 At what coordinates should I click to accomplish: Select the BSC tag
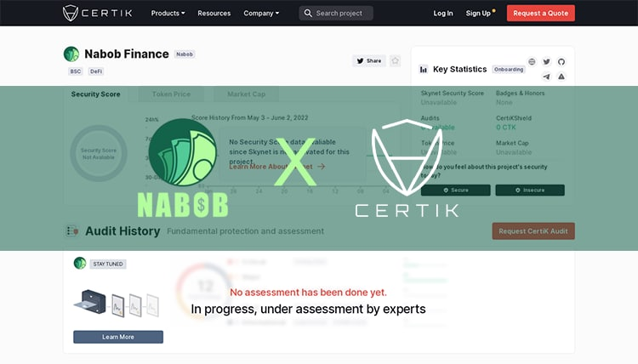tap(75, 71)
